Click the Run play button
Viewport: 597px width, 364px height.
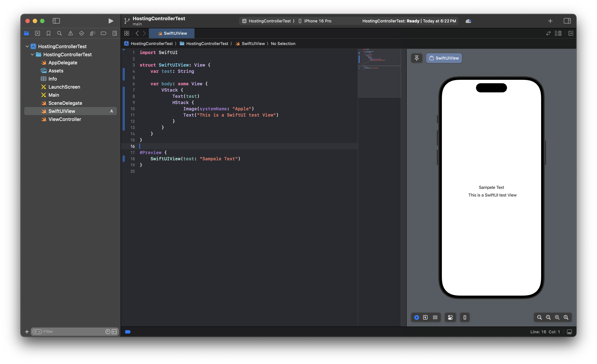110,21
